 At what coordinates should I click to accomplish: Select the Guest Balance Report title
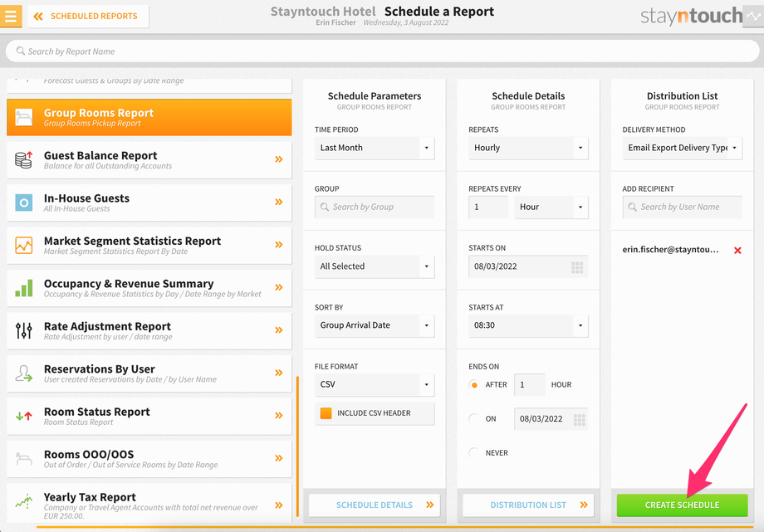(100, 155)
